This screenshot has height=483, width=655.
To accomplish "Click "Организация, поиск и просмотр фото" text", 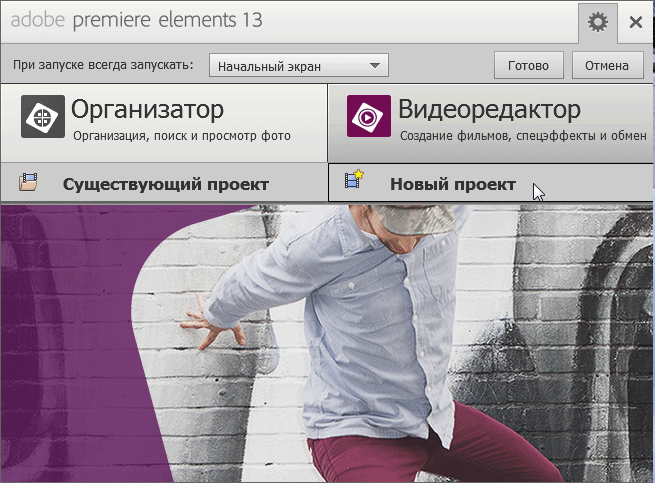I will [x=182, y=136].
